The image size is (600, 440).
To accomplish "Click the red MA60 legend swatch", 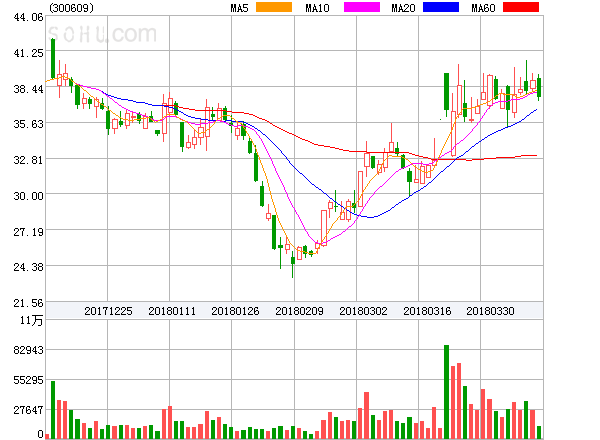I will 521,7.
